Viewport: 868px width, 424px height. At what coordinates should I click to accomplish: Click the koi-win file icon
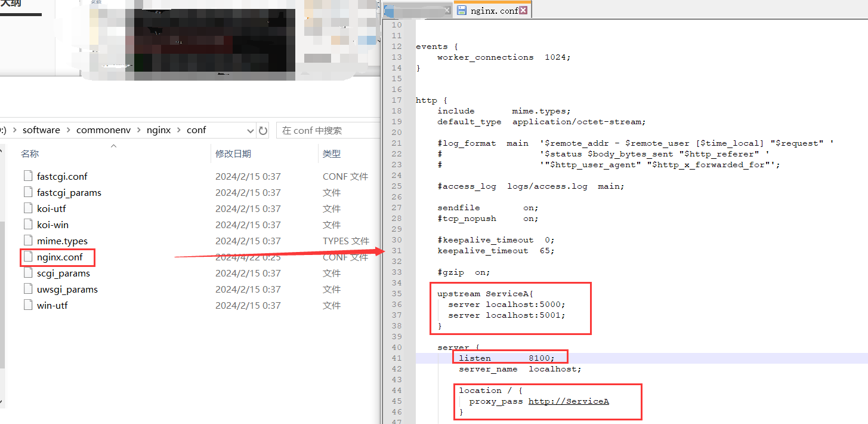(x=27, y=225)
